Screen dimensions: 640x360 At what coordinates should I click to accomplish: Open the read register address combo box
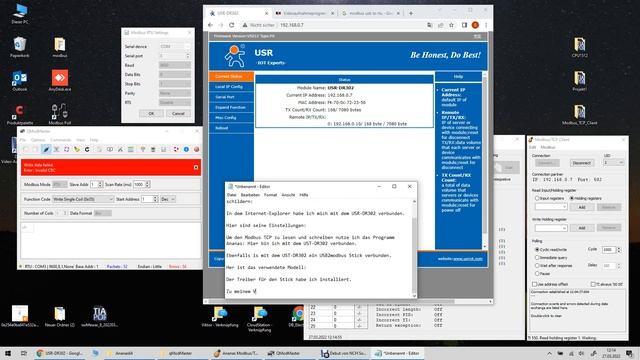coord(551,207)
